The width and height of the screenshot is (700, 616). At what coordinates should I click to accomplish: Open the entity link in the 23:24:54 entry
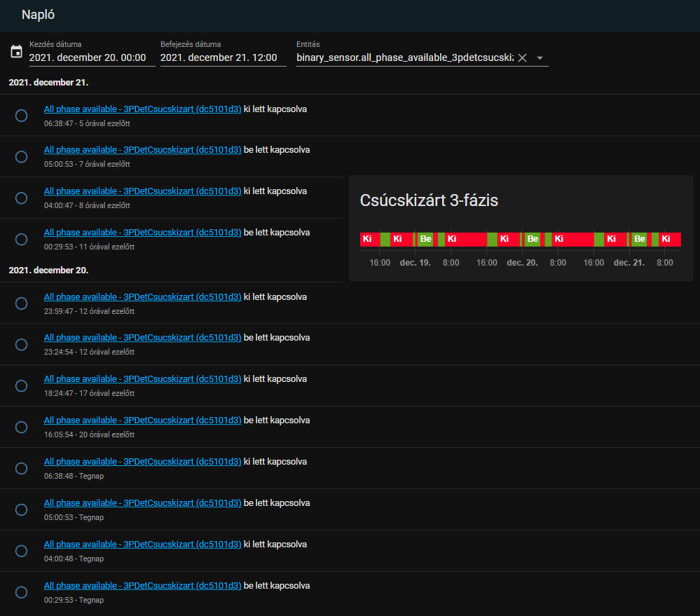click(142, 338)
